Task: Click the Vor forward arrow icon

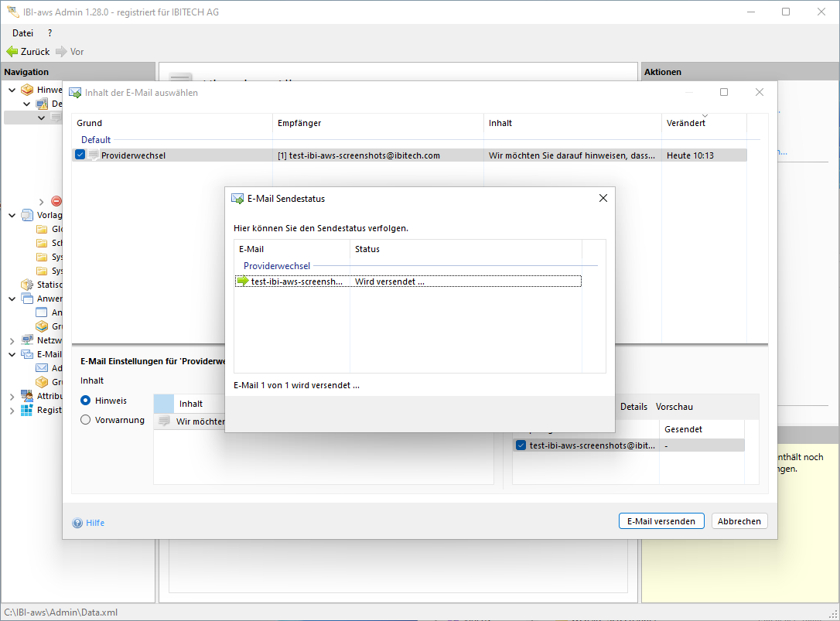Action: click(62, 52)
